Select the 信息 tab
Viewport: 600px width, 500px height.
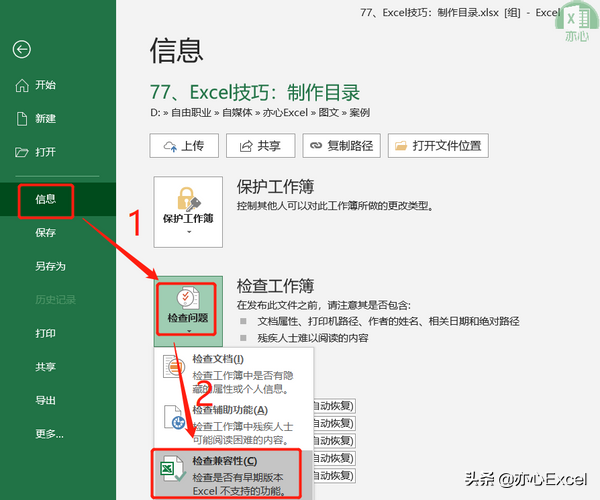58,199
